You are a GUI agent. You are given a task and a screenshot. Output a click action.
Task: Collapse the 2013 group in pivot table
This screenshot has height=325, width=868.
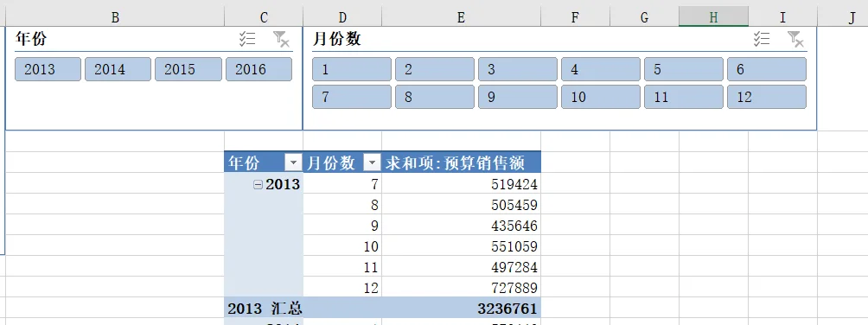[258, 185]
